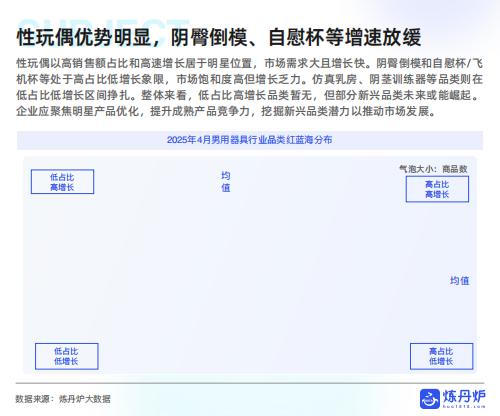The height and width of the screenshot is (416, 500).
Task: Click the 炼丹炉 brand name text
Action: point(464,396)
